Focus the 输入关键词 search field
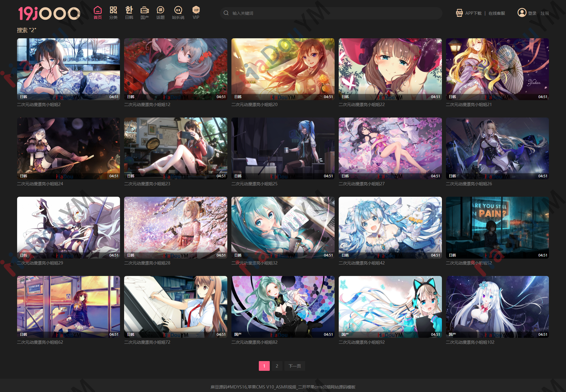 click(x=331, y=13)
